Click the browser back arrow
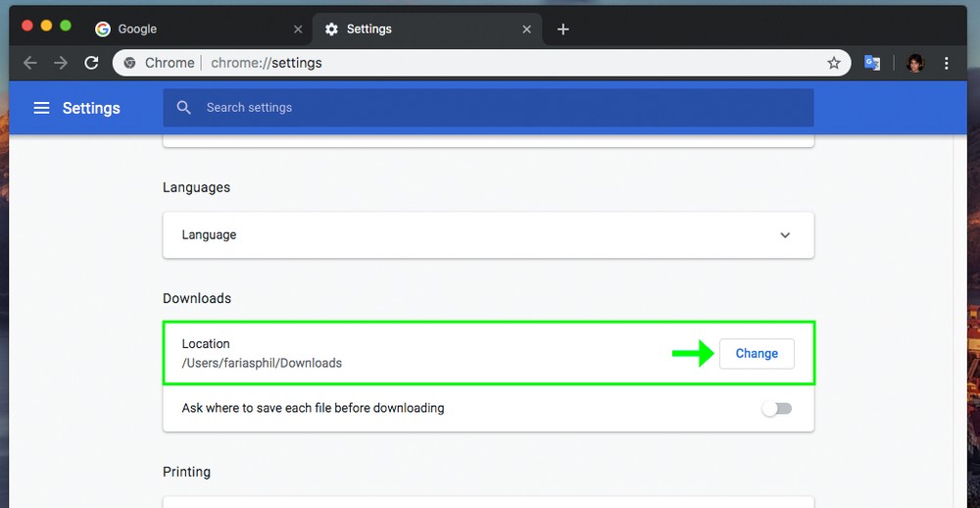 [x=30, y=63]
